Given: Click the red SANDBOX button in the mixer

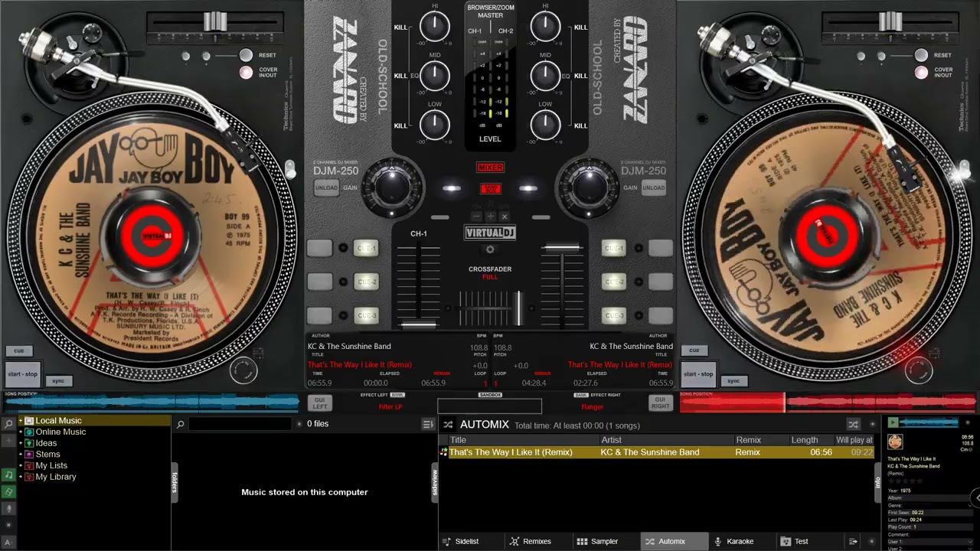Looking at the screenshot, I should 490,188.
